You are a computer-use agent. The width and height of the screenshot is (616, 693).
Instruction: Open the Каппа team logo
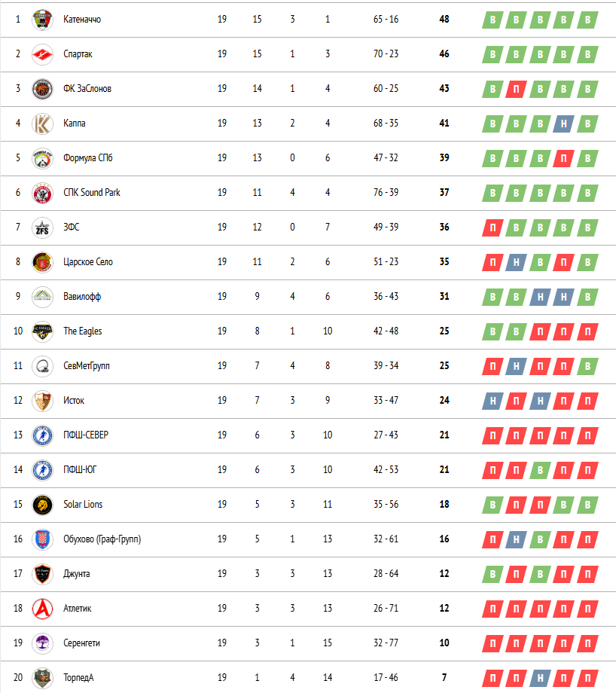(42, 124)
